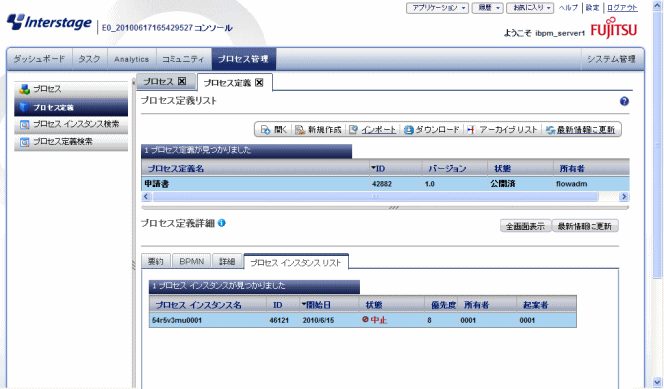Click the blue help question mark icon
This screenshot has width=664, height=389.
624,101
